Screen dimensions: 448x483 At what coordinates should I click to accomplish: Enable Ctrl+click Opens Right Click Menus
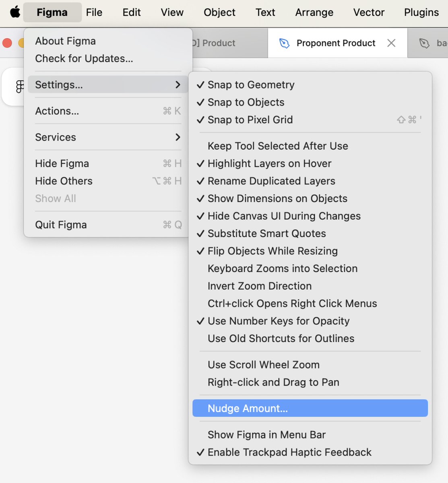[310, 303]
